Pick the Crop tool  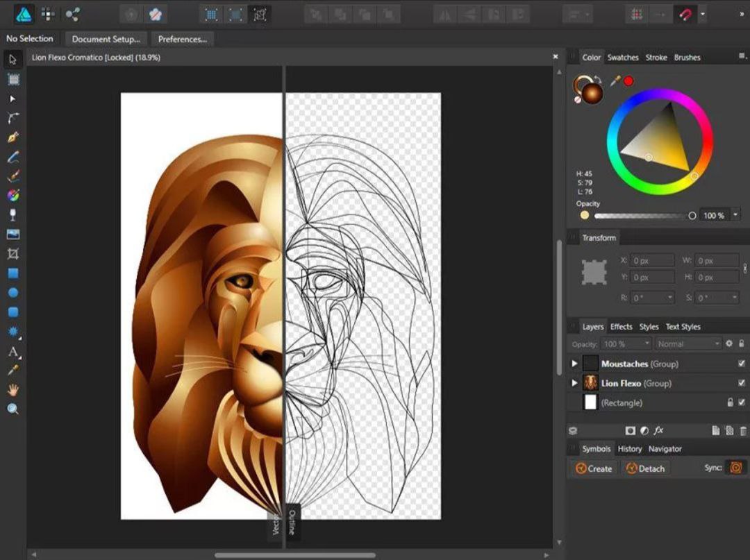pos(12,254)
